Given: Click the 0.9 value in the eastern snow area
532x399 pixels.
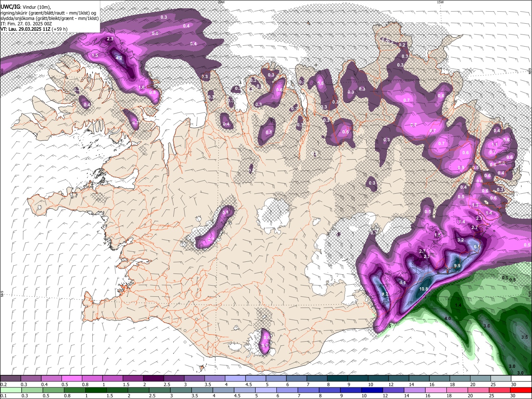Looking at the screenshot, I should pyautogui.click(x=461, y=167).
